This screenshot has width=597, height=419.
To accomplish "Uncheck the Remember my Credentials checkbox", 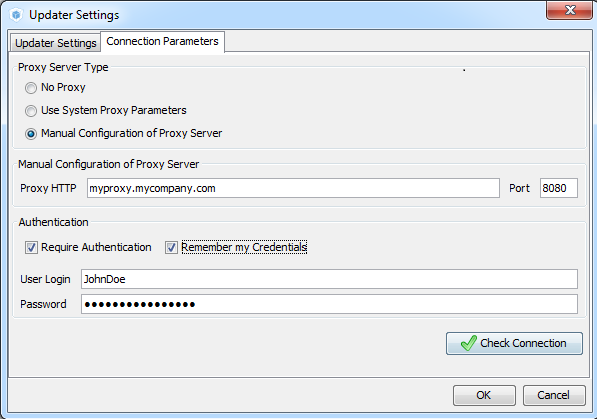I will (171, 248).
